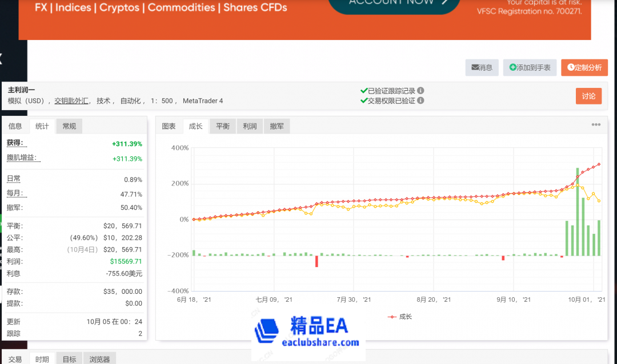The image size is (617, 364).
Task: Open the 撤军 chart tab
Action: tap(277, 126)
